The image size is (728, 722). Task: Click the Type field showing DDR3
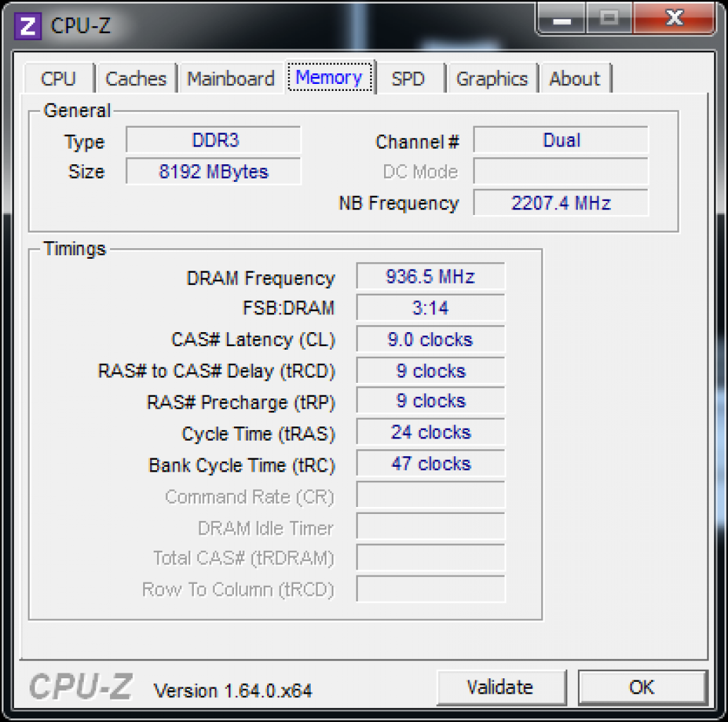click(214, 140)
